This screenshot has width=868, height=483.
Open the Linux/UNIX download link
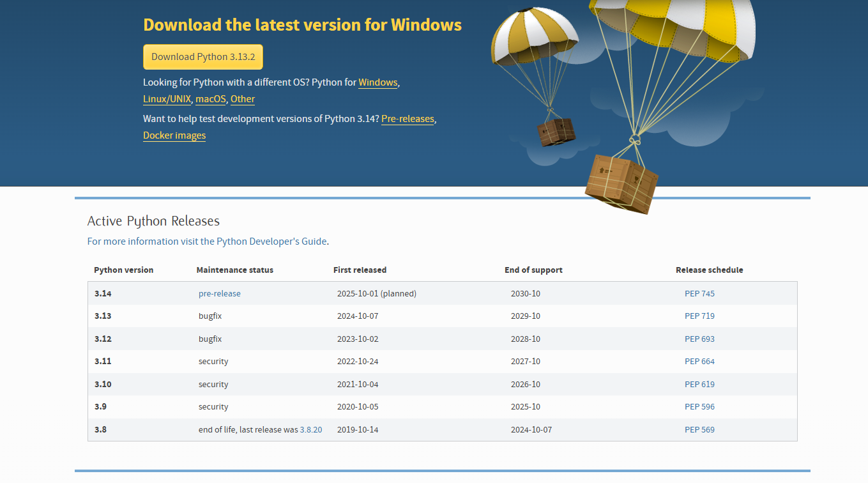(167, 99)
